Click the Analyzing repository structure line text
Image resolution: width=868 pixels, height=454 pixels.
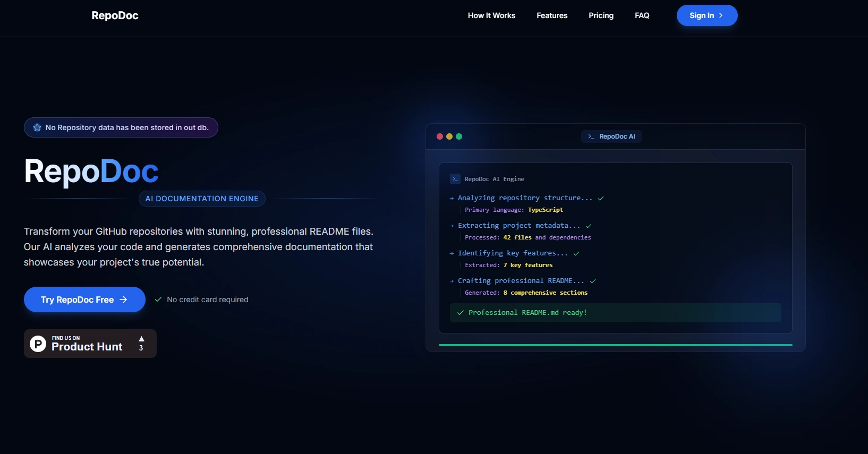(525, 198)
